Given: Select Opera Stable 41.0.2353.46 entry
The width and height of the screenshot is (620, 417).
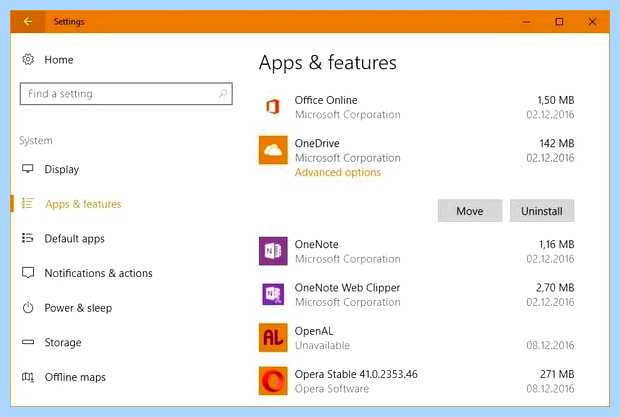Looking at the screenshot, I should click(356, 374).
